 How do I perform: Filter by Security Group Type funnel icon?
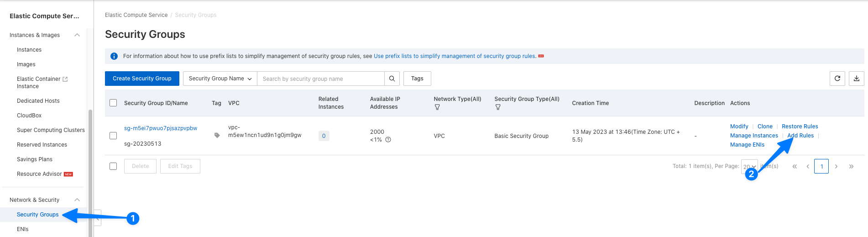coord(498,107)
